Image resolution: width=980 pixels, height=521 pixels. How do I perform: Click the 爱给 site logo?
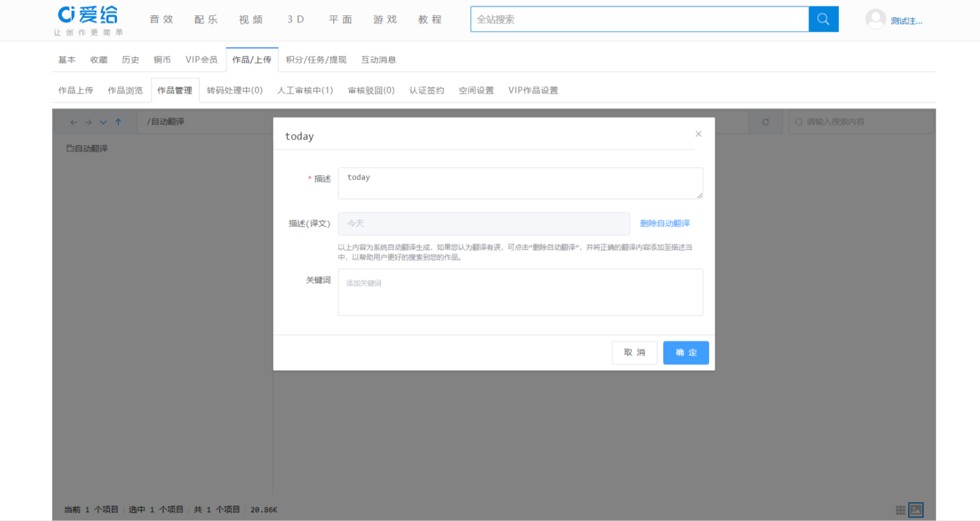click(88, 20)
